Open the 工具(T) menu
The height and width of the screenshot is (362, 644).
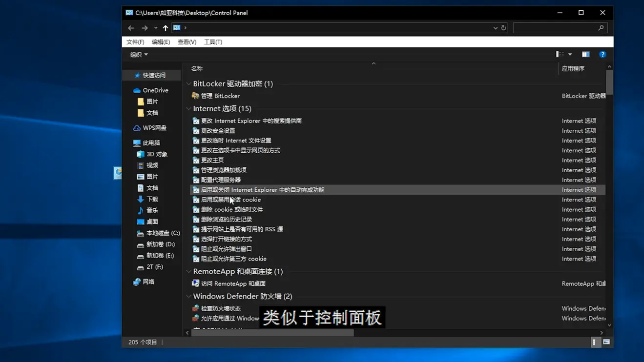(213, 42)
